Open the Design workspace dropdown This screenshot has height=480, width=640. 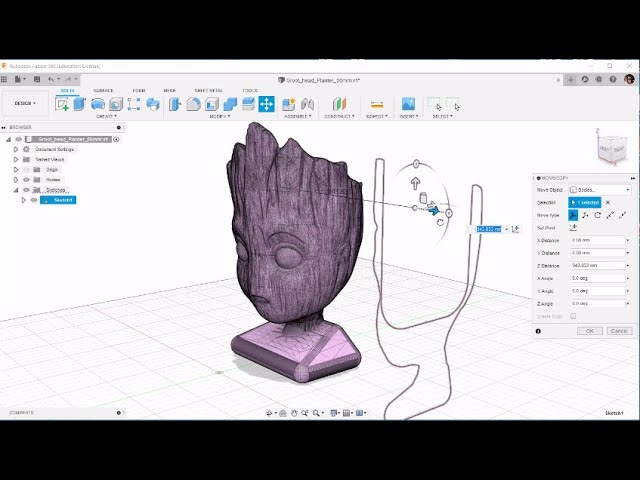tap(25, 103)
